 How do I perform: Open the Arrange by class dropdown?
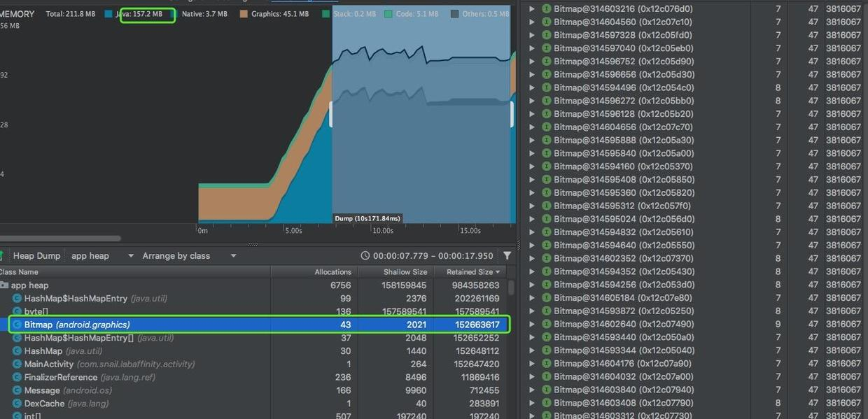[190, 256]
